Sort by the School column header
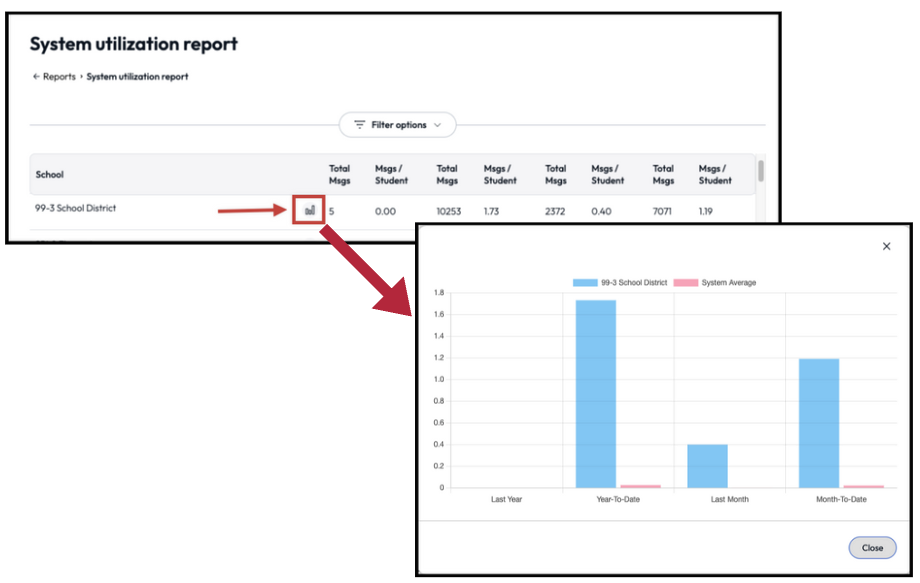 [x=50, y=175]
